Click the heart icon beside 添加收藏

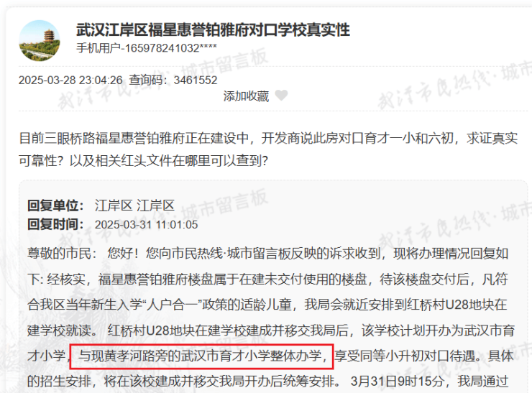click(281, 96)
